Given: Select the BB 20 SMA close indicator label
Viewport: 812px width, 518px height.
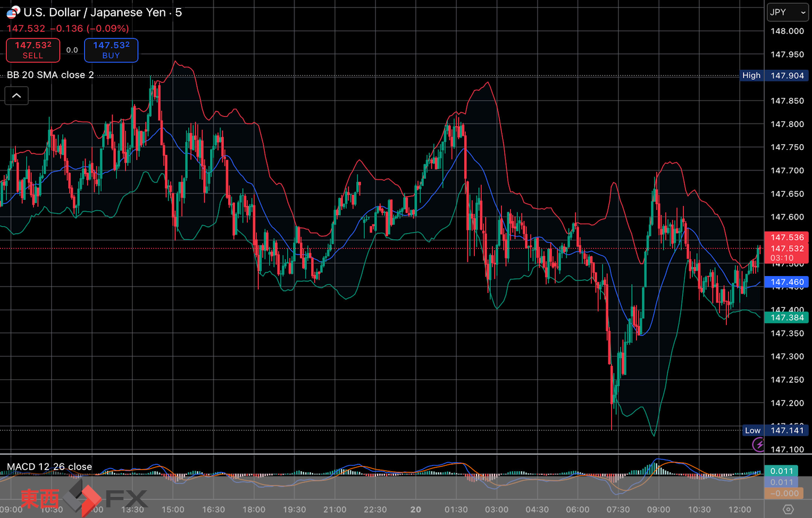Looking at the screenshot, I should [51, 75].
